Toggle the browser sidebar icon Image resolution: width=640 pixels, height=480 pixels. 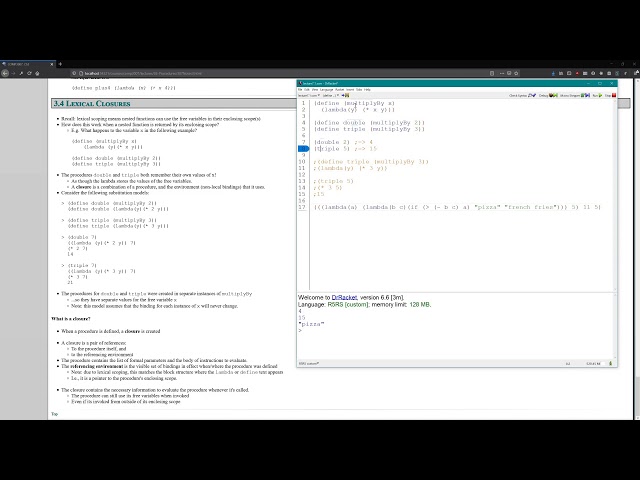click(569, 73)
